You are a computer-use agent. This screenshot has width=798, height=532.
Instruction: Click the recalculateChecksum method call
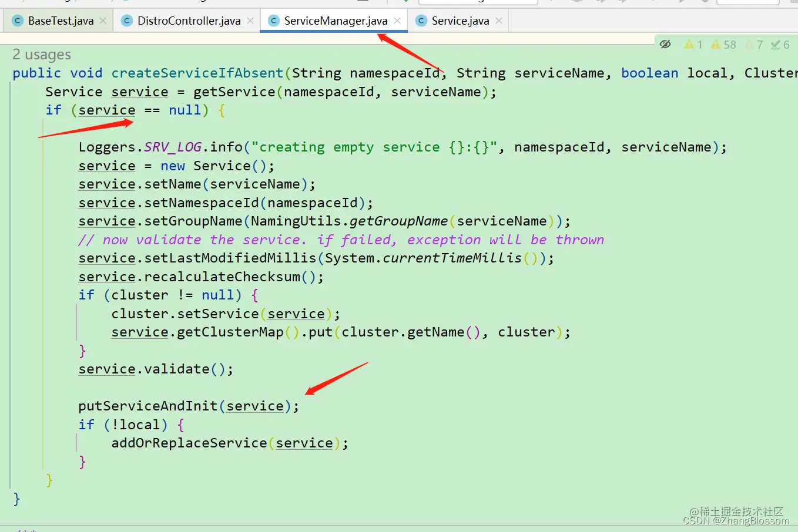pos(222,277)
